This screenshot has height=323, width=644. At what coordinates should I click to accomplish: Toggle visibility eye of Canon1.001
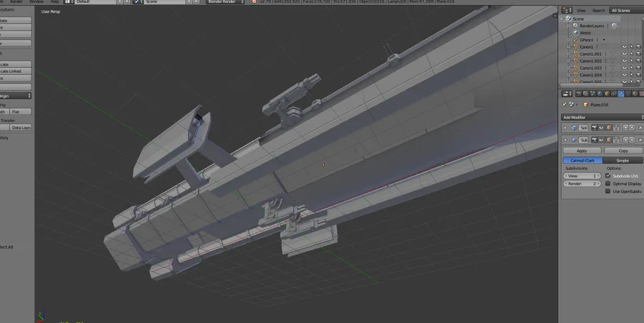625,54
